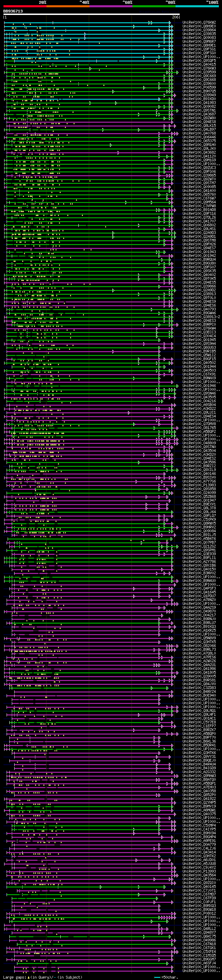The image size is (222, 980).
Task: Select label UniRef100_Q9SN46
Action: click(x=199, y=394)
